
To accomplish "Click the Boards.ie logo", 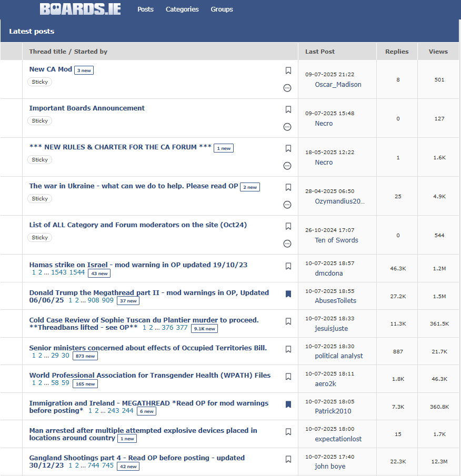I will [80, 9].
